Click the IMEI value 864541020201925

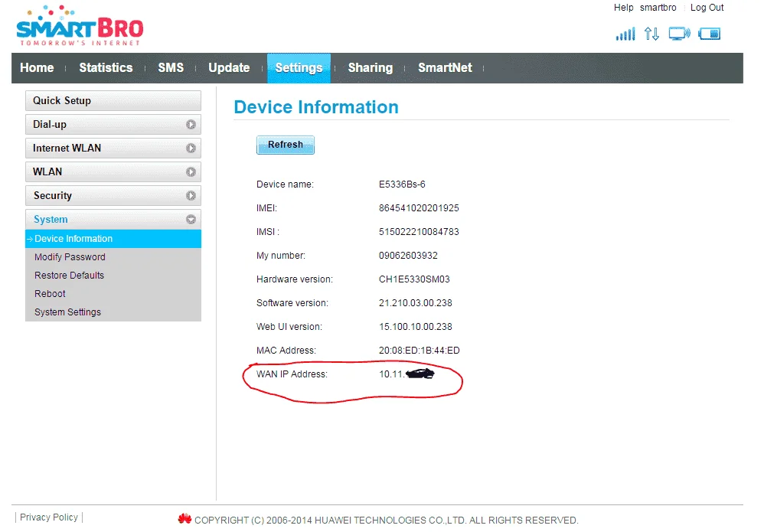[419, 208]
